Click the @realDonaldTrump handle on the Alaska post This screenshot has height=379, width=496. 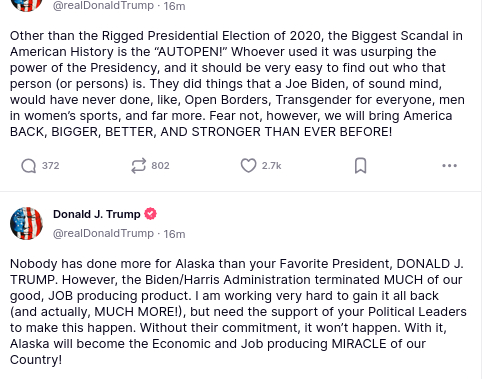pos(103,233)
